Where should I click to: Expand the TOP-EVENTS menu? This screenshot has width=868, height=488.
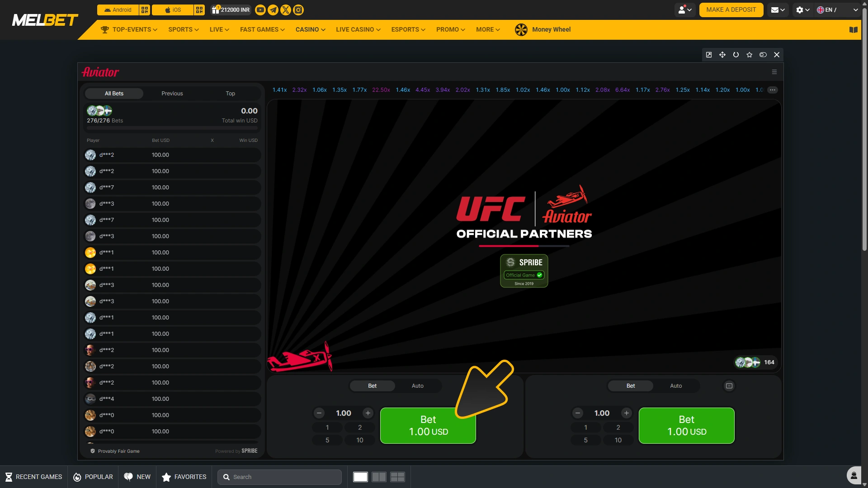[129, 30]
